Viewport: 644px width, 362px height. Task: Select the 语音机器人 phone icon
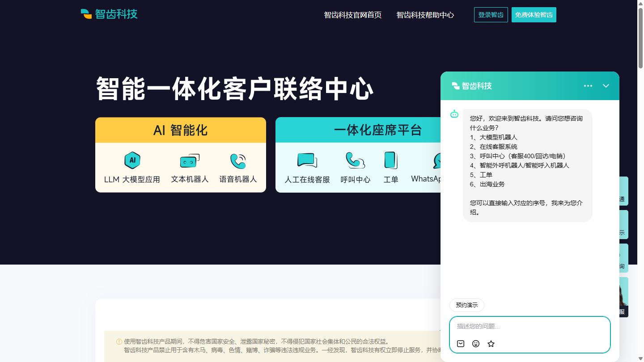click(x=238, y=161)
